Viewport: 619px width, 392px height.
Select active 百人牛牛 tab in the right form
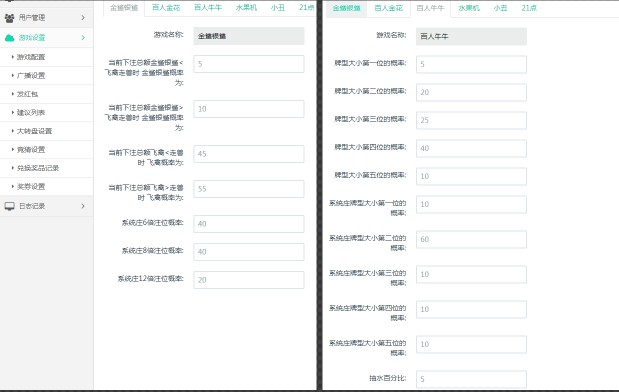(430, 8)
